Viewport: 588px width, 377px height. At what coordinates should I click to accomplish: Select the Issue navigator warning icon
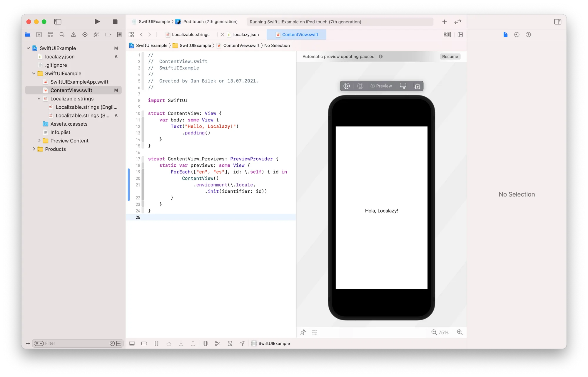[73, 34]
